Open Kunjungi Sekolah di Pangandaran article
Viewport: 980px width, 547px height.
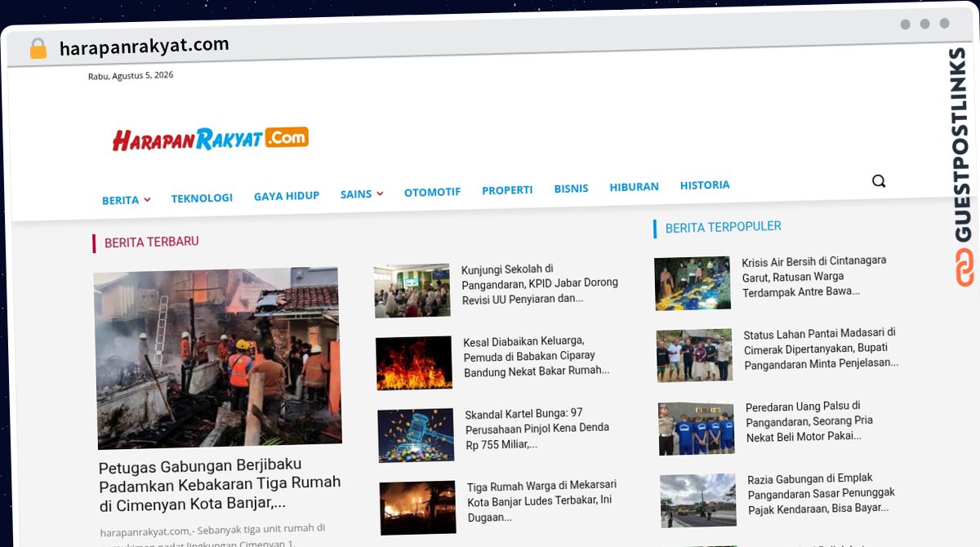[x=540, y=283]
